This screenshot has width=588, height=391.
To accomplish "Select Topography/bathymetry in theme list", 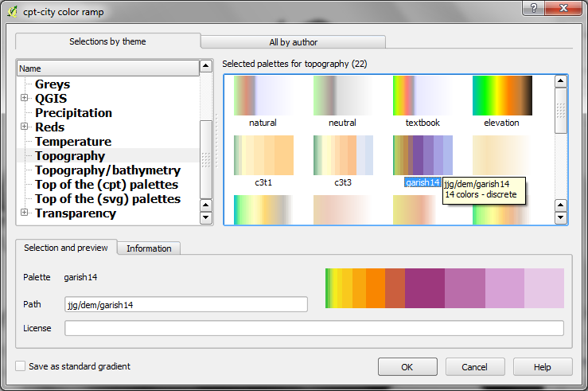I will click(107, 170).
